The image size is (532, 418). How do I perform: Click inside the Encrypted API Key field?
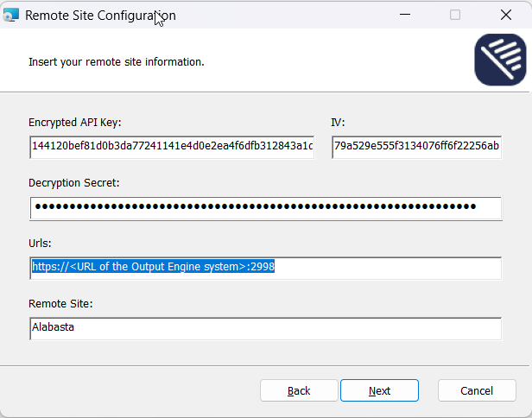[172, 147]
